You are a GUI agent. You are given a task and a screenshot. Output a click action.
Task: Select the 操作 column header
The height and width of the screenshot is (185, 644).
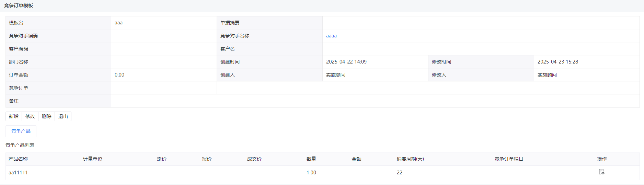[x=602, y=159]
